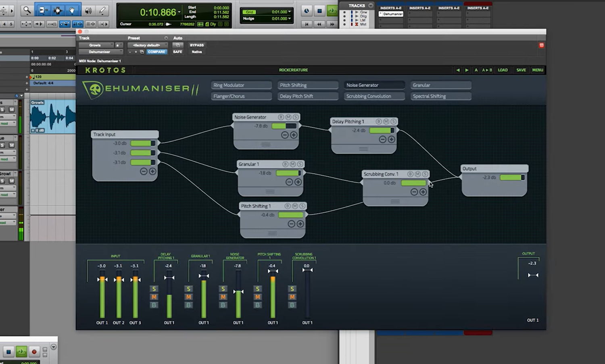The width and height of the screenshot is (605, 364).
Task: Click the COMPARE button
Action: click(156, 52)
